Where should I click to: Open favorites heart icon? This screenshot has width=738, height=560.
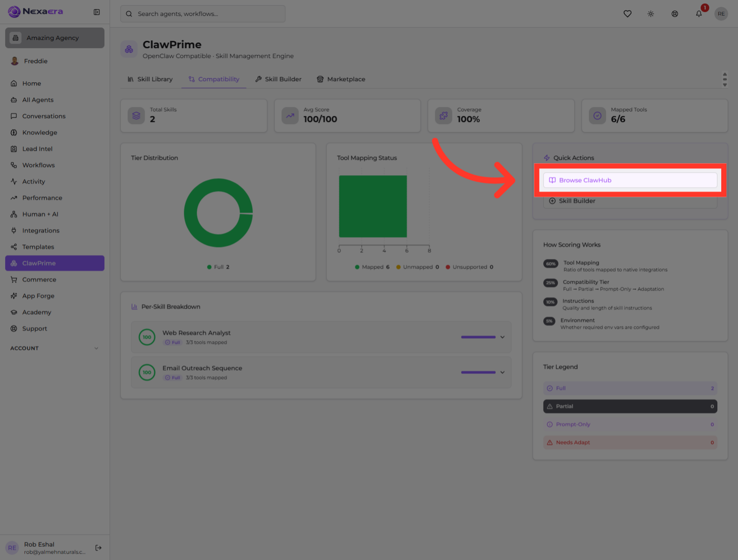(627, 14)
